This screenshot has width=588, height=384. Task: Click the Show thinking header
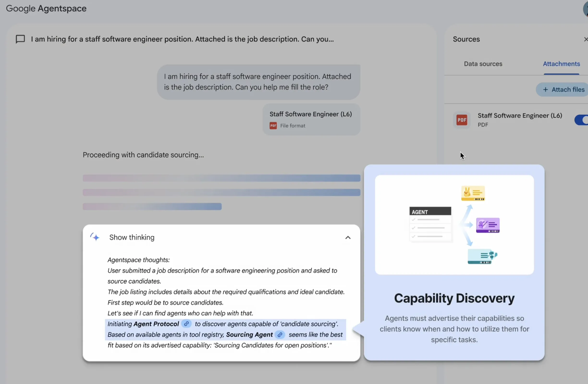132,237
